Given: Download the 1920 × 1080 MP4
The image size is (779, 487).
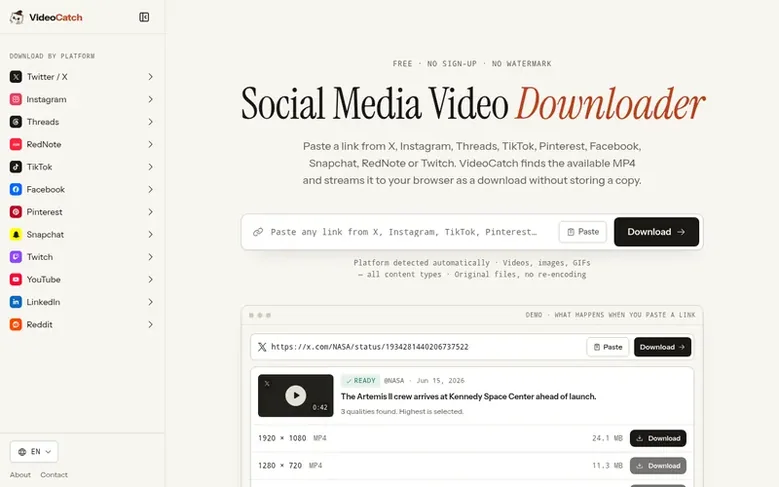Looking at the screenshot, I should pyautogui.click(x=658, y=438).
